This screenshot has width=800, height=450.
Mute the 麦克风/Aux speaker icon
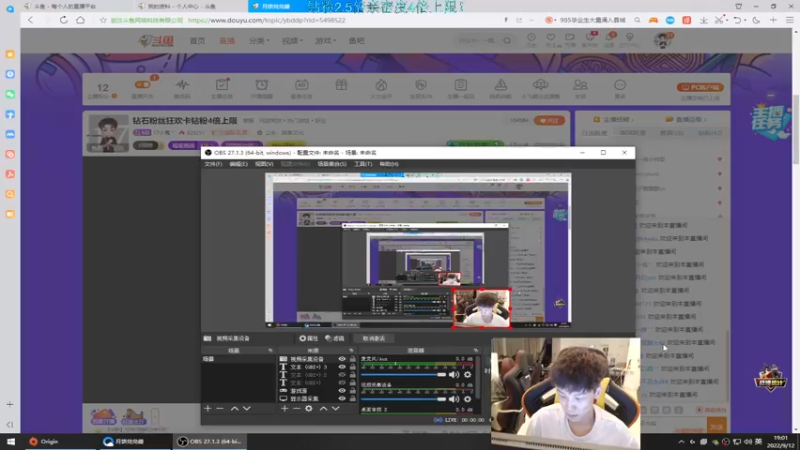(x=454, y=374)
